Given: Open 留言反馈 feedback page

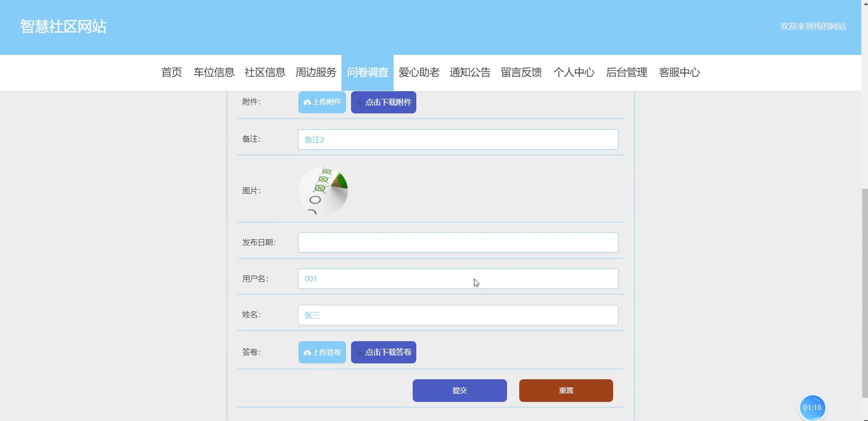Looking at the screenshot, I should coord(521,73).
